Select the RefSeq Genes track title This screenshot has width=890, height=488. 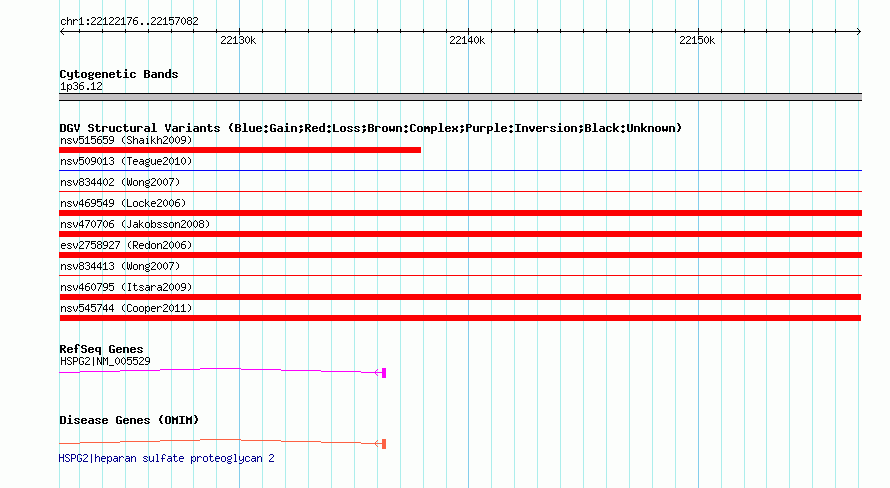click(x=101, y=349)
